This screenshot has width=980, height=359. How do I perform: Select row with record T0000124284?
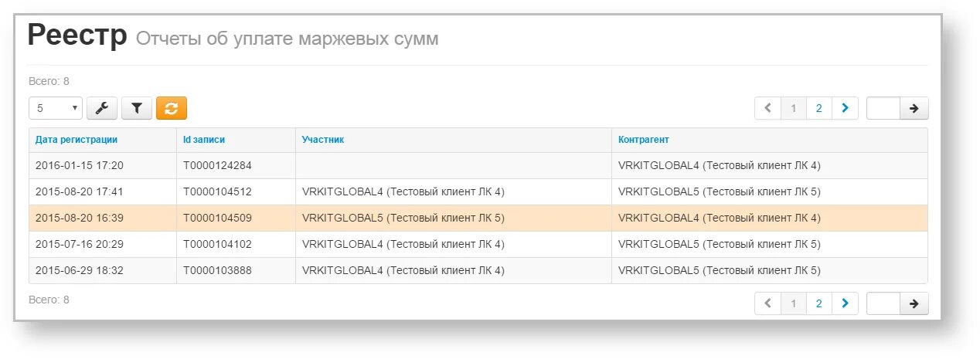tap(478, 165)
